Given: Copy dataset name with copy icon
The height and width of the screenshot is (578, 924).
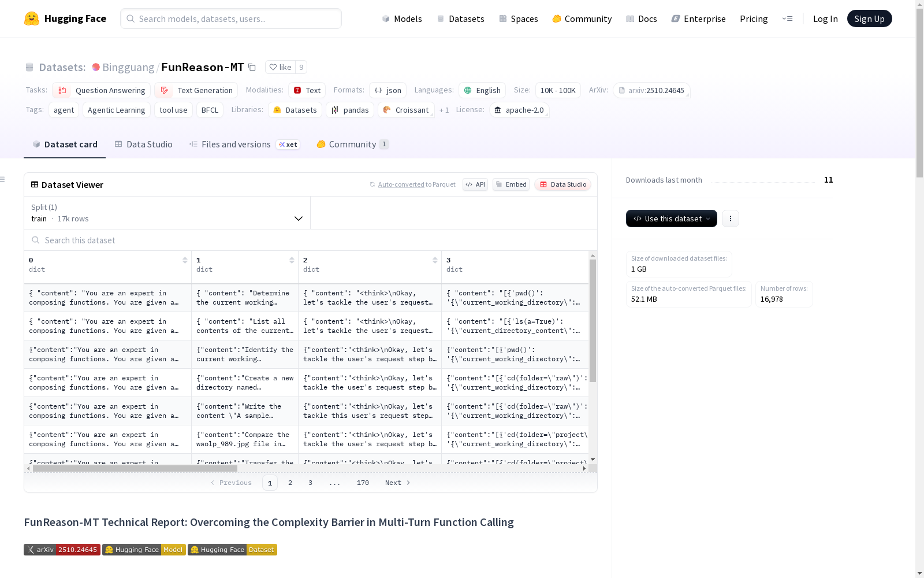Looking at the screenshot, I should (x=252, y=67).
